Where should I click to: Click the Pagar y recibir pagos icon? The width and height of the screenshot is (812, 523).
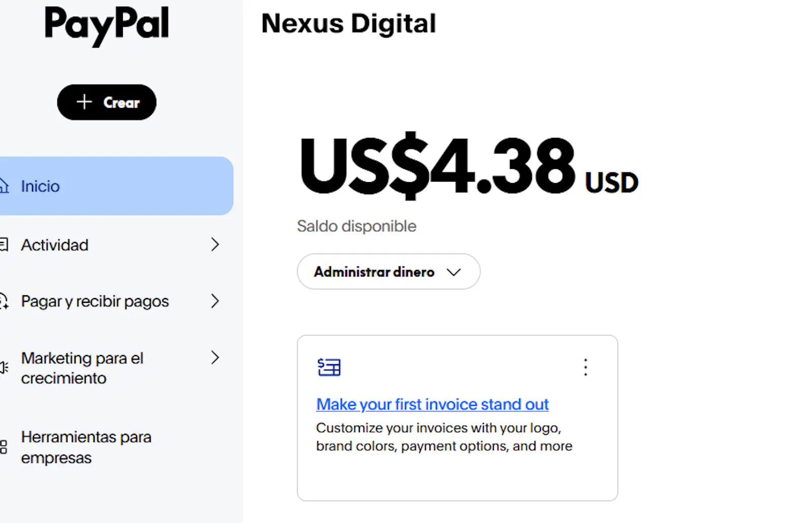click(x=4, y=301)
